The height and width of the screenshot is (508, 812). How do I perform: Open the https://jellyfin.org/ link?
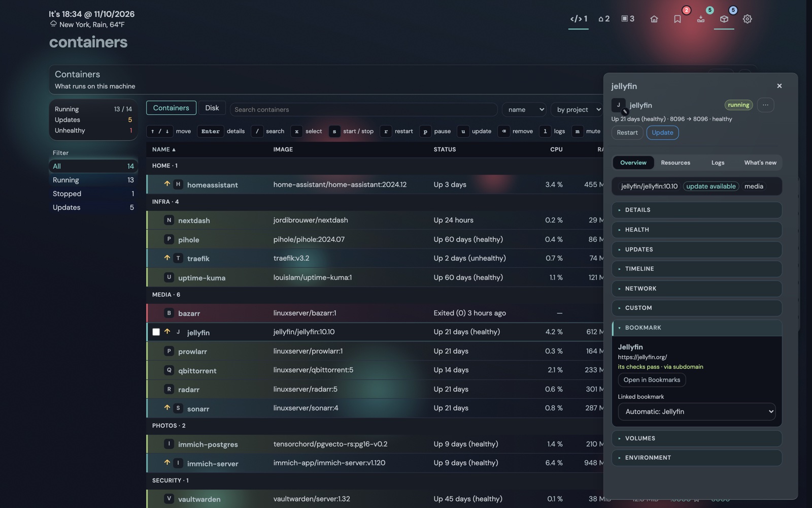(642, 357)
